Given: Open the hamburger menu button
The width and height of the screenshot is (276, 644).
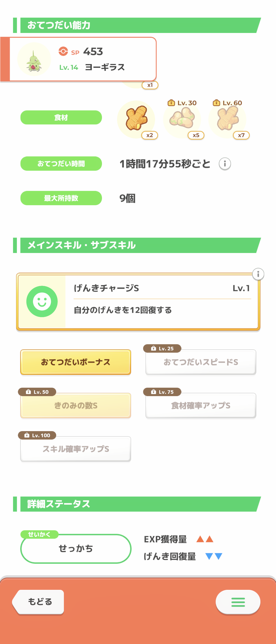Looking at the screenshot, I should pyautogui.click(x=238, y=602).
